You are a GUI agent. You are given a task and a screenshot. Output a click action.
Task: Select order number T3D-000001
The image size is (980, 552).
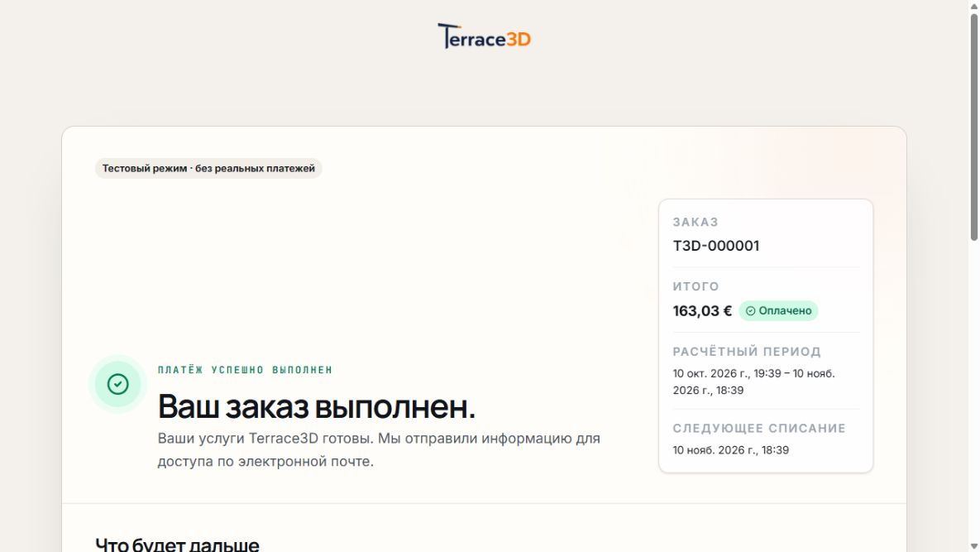click(715, 246)
